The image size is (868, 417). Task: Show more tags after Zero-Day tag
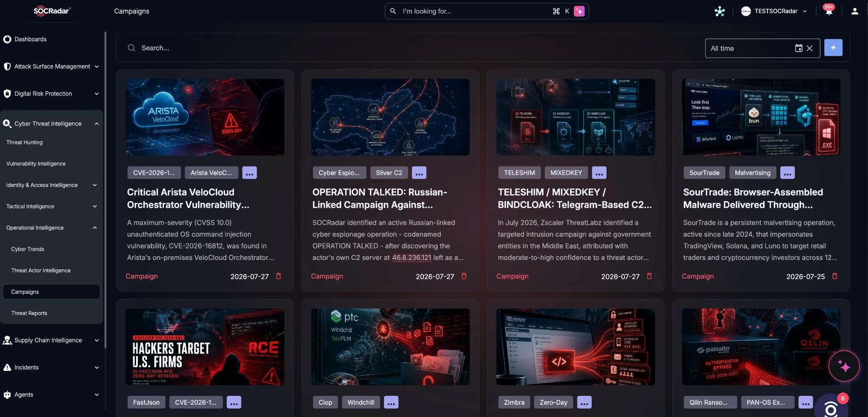(x=584, y=402)
